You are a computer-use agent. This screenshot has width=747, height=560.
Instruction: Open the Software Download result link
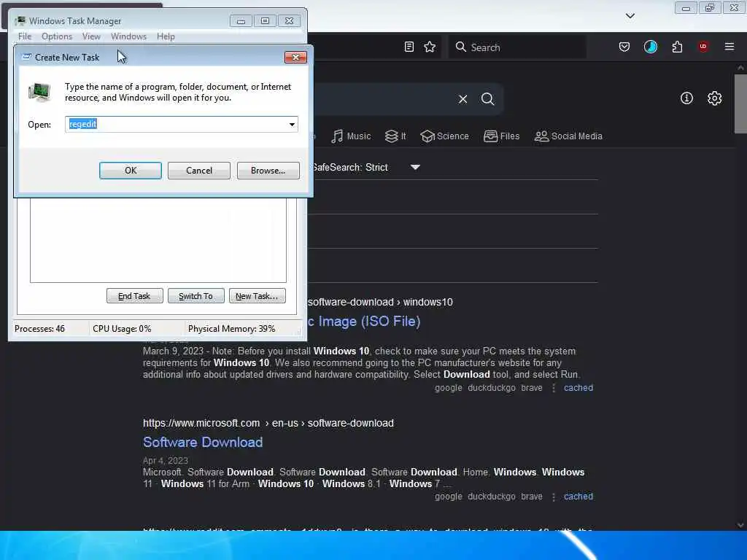(203, 443)
